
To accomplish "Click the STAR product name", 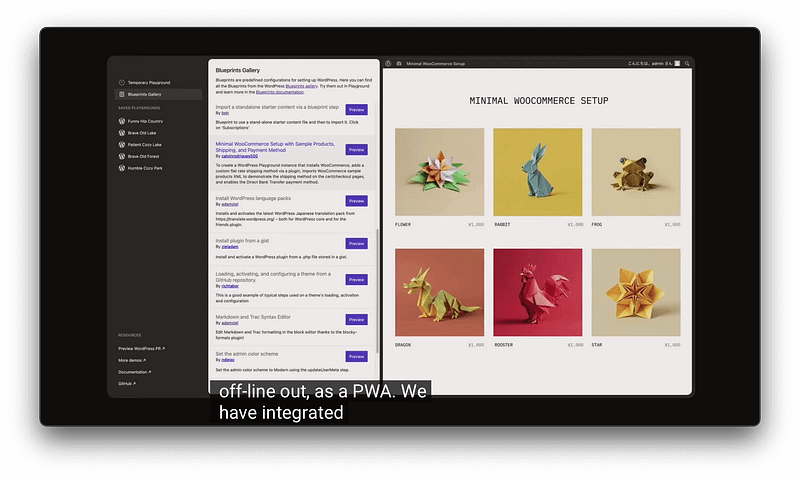I will (x=597, y=345).
